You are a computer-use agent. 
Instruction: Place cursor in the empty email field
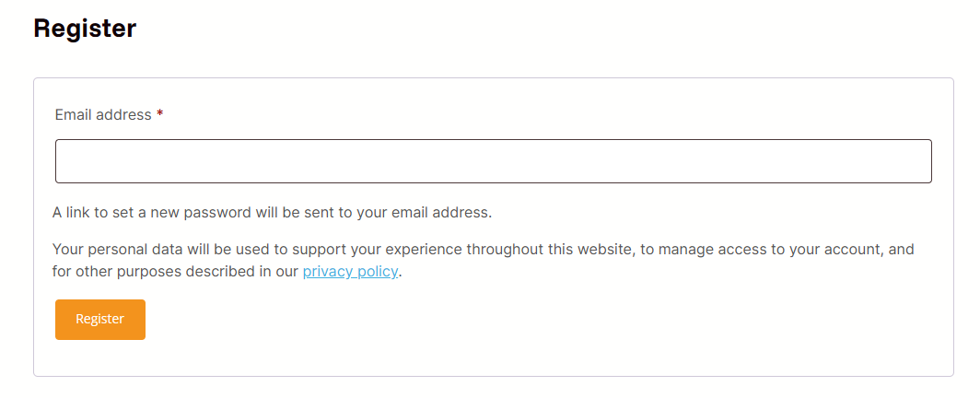pyautogui.click(x=493, y=161)
